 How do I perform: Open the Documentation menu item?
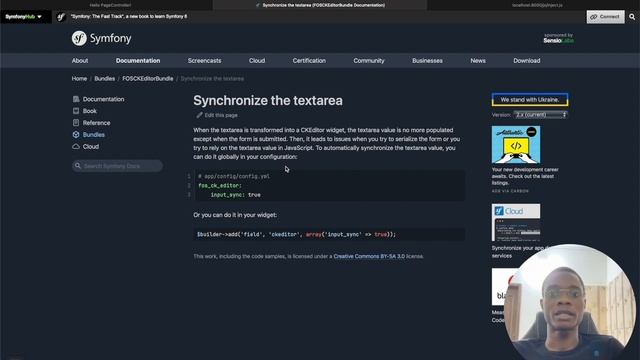tap(138, 61)
